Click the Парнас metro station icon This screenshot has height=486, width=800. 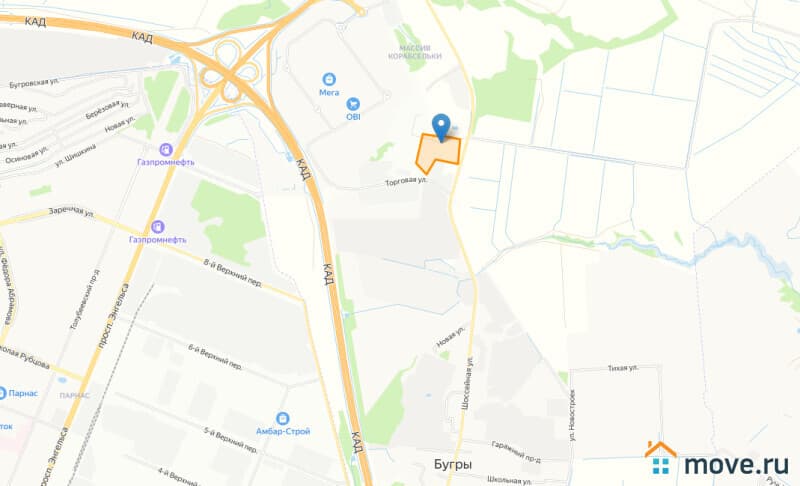(x=2, y=393)
